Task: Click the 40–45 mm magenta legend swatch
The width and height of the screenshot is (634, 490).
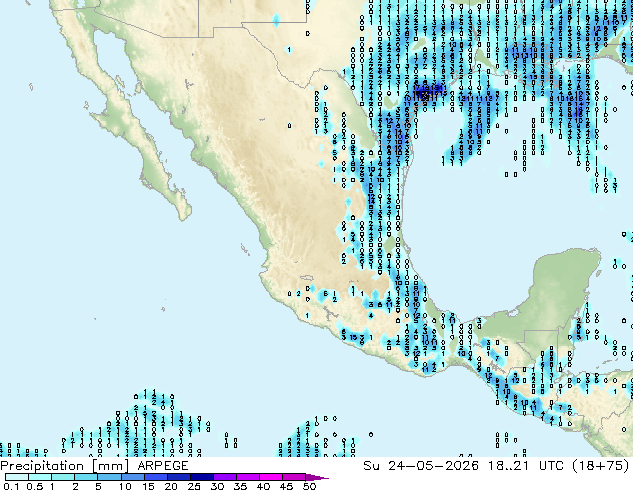Action: pyautogui.click(x=271, y=477)
